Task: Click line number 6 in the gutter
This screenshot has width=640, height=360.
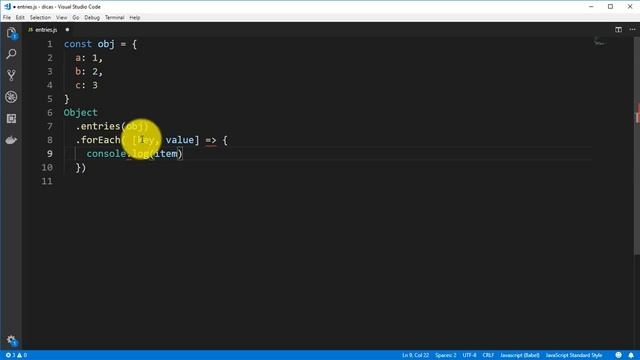Action: click(x=50, y=113)
